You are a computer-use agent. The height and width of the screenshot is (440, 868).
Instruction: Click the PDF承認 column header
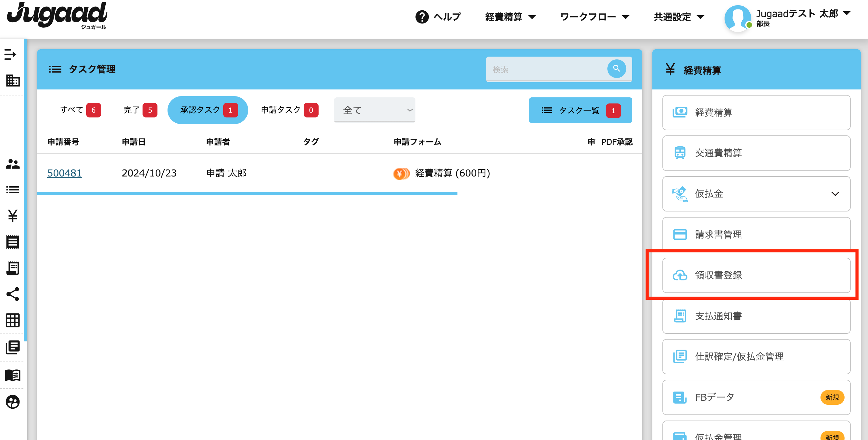pos(617,142)
